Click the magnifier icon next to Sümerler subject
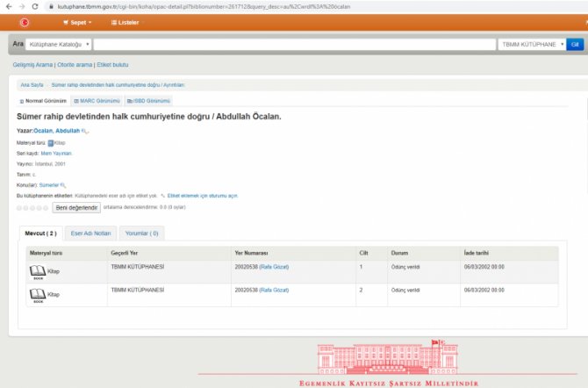This screenshot has height=388, width=588. [x=63, y=185]
